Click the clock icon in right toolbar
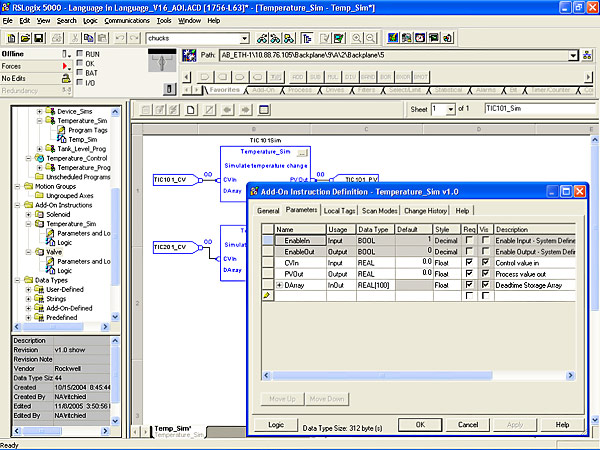The image size is (600, 450). pyautogui.click(x=420, y=38)
